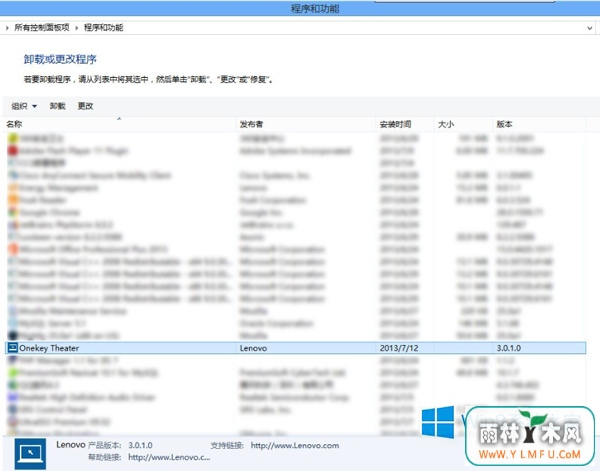Open the 组织 dropdown menu

(24, 106)
